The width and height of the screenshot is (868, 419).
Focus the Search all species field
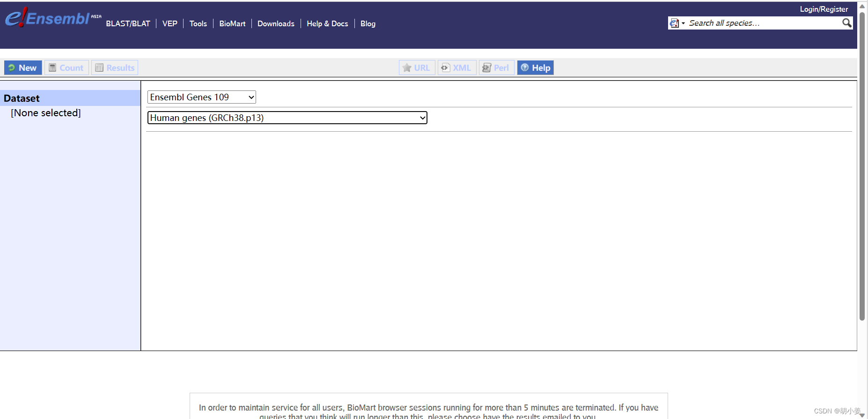pos(763,23)
